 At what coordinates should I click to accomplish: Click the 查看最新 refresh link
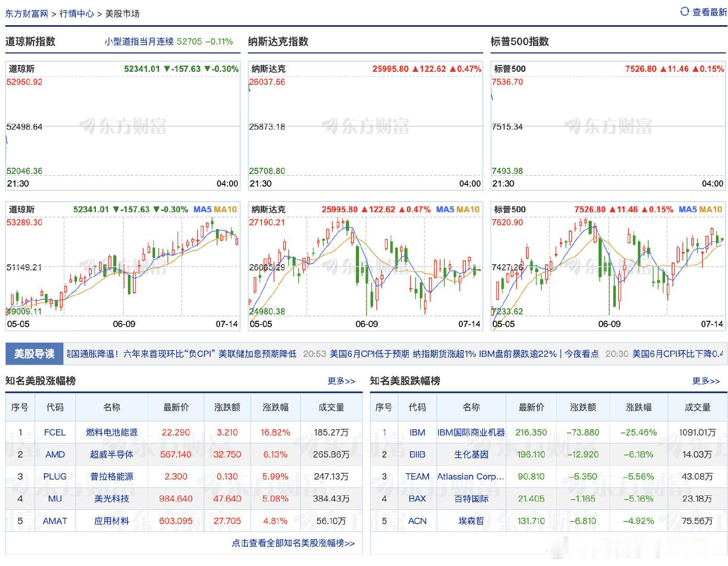[709, 12]
